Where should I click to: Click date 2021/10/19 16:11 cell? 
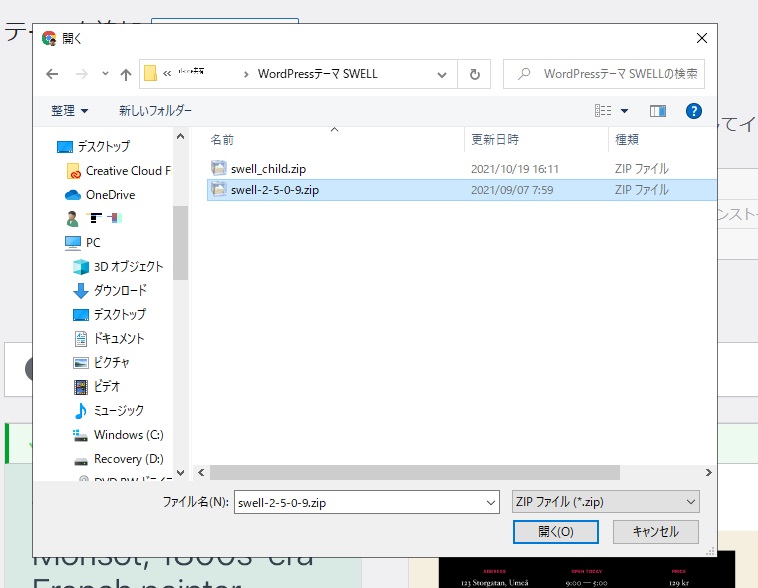click(515, 169)
